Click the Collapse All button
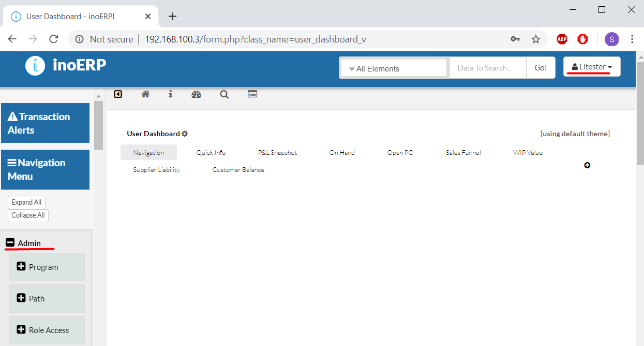 28,215
